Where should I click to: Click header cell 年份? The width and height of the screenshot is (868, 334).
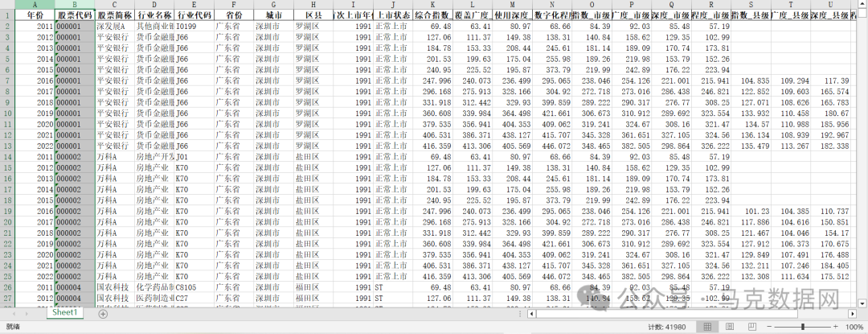35,14
